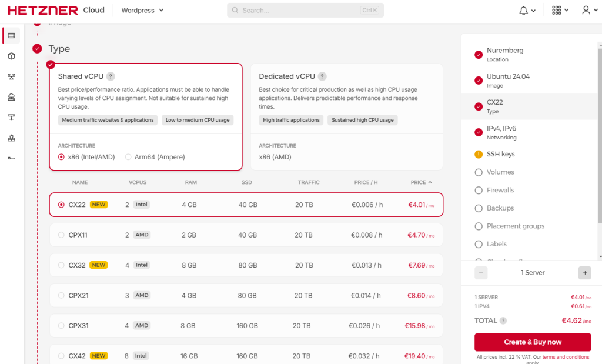602x364 pixels.
Task: Open the user account menu
Action: point(589,11)
